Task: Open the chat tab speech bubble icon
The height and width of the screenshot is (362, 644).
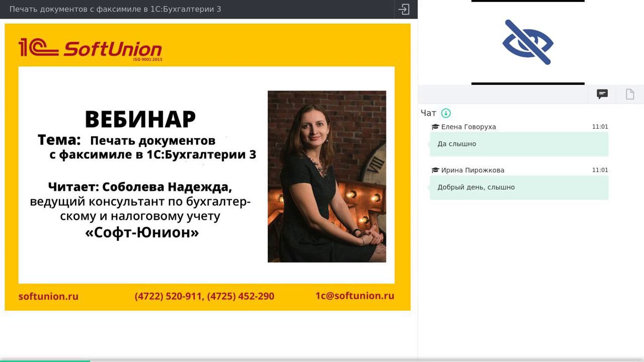Action: pos(602,94)
